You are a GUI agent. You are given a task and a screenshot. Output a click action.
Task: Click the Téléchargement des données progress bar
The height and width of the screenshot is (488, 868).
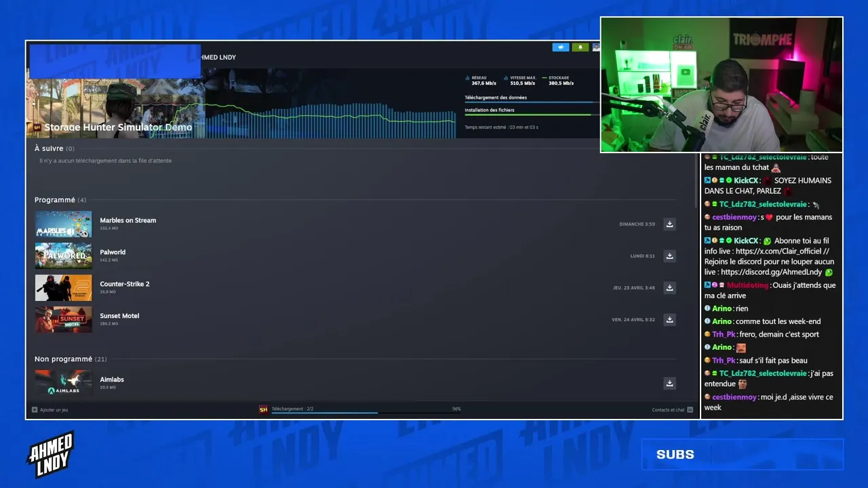click(x=532, y=102)
